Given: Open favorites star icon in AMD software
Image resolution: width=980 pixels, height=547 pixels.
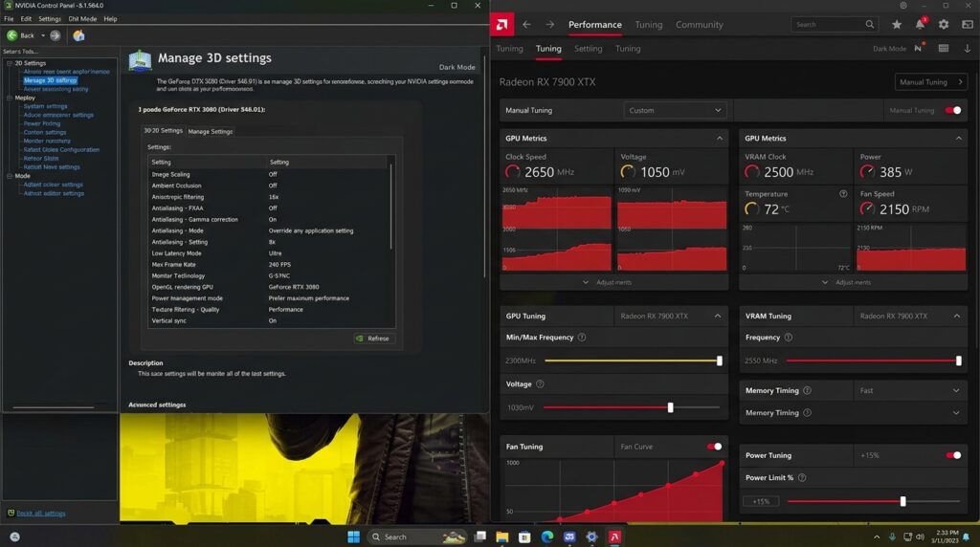Looking at the screenshot, I should point(896,24).
